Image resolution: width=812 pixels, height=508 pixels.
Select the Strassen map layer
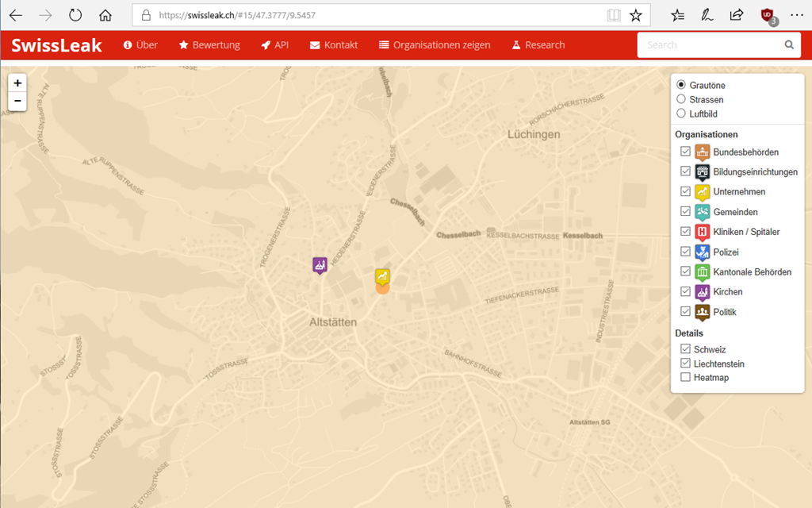pyautogui.click(x=681, y=99)
